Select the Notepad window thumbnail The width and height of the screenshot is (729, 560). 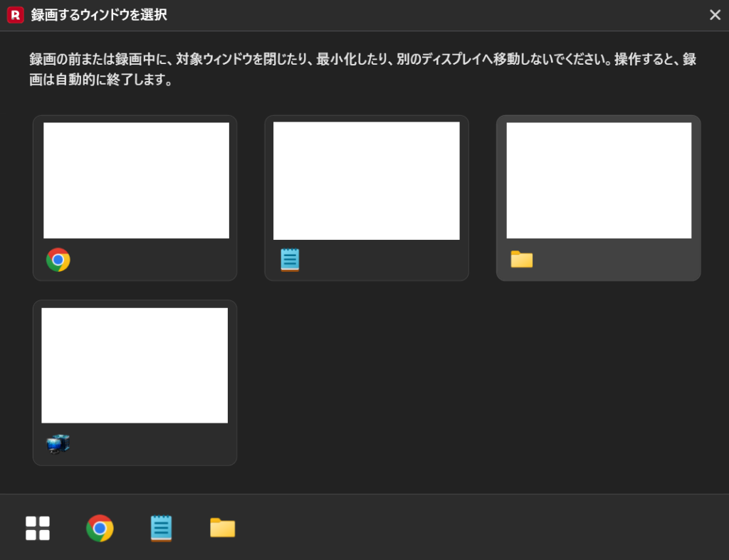[x=367, y=198]
